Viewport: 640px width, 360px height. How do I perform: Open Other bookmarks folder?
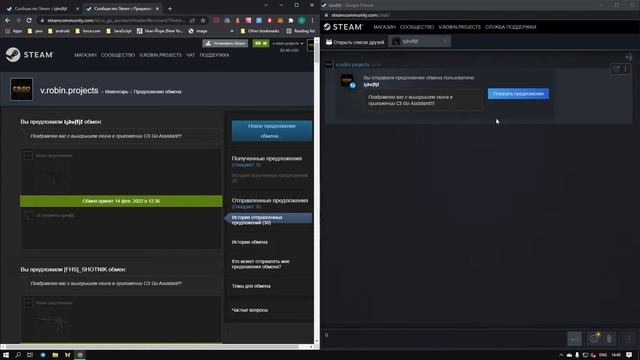[x=260, y=31]
